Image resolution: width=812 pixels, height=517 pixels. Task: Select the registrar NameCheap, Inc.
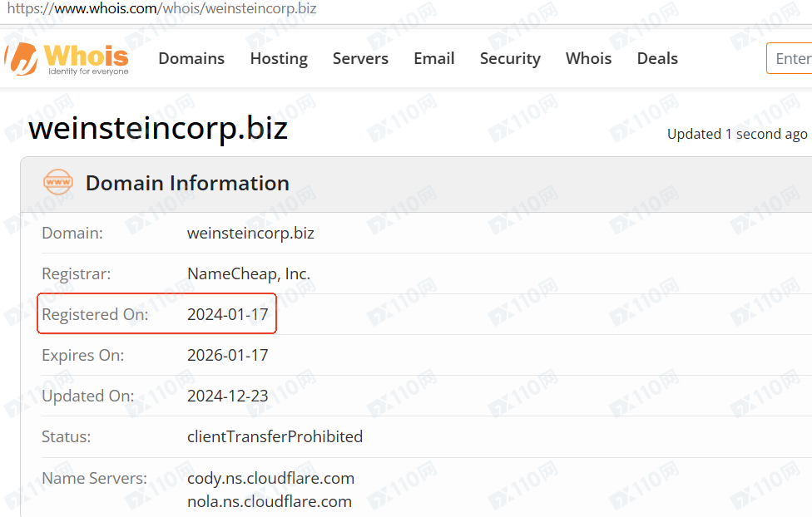point(249,273)
